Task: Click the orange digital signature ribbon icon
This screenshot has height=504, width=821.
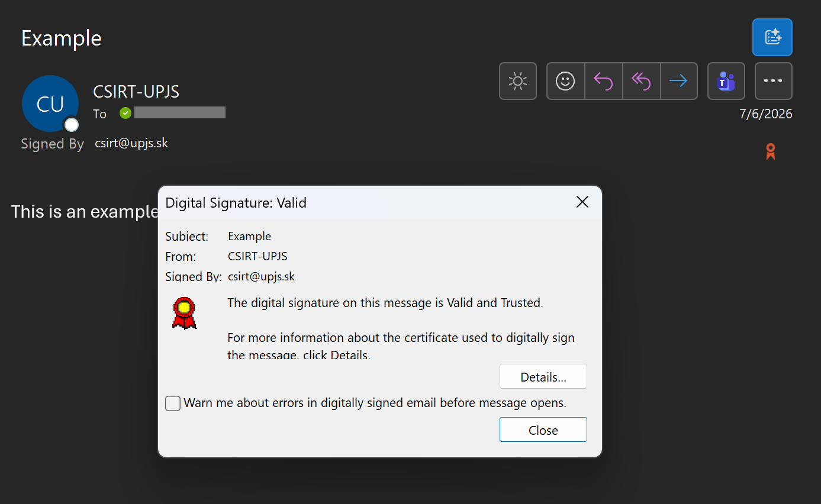Action: (771, 151)
